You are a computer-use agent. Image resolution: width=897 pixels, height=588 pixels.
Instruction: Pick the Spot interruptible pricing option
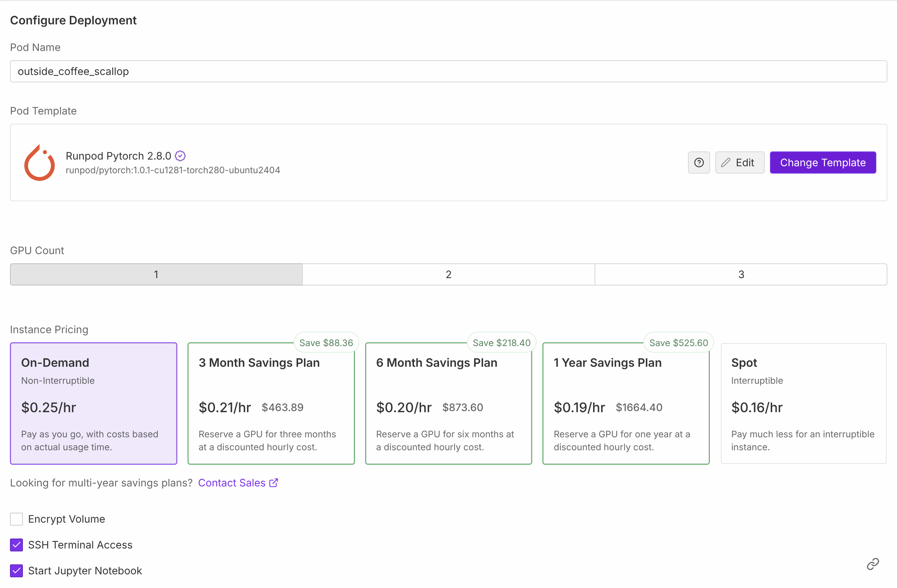803,403
